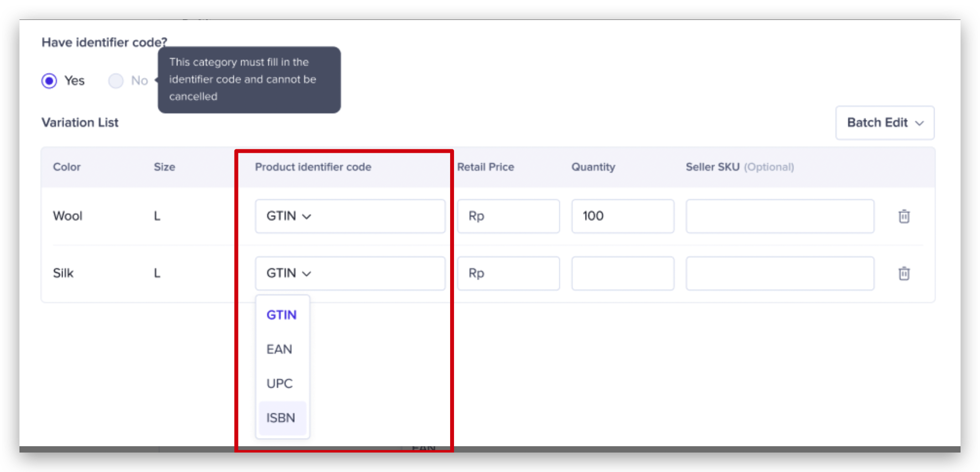Viewport: 980px width, 472px height.
Task: Click the Quantity field showing 100
Action: pyautogui.click(x=623, y=216)
